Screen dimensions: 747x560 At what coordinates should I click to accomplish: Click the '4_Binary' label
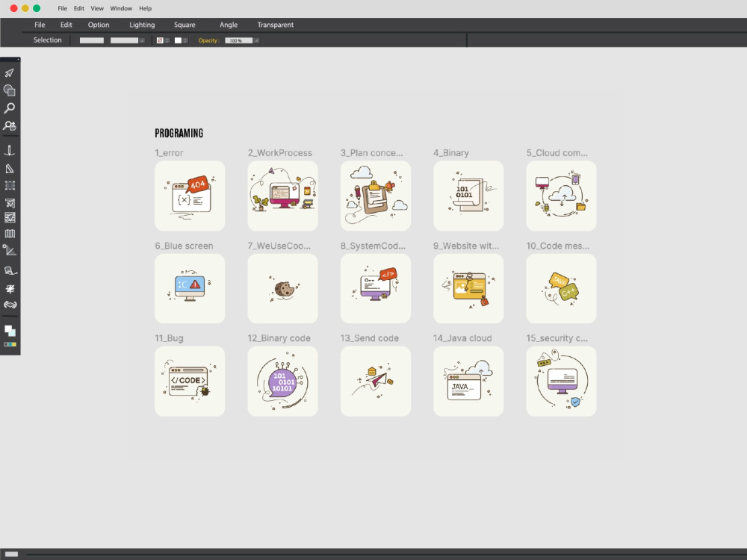click(451, 153)
